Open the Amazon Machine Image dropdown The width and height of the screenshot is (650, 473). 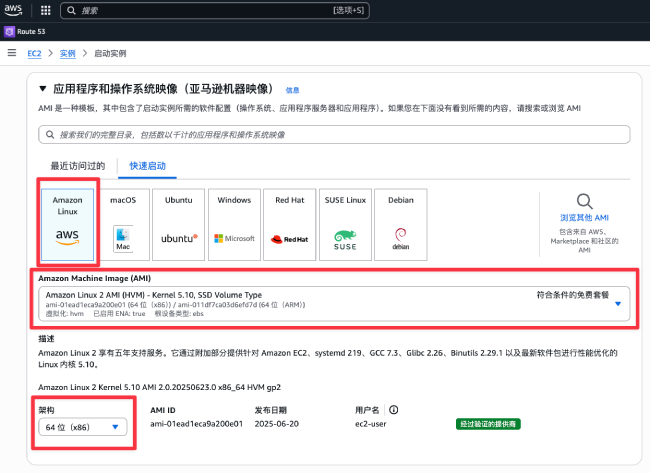[334, 304]
